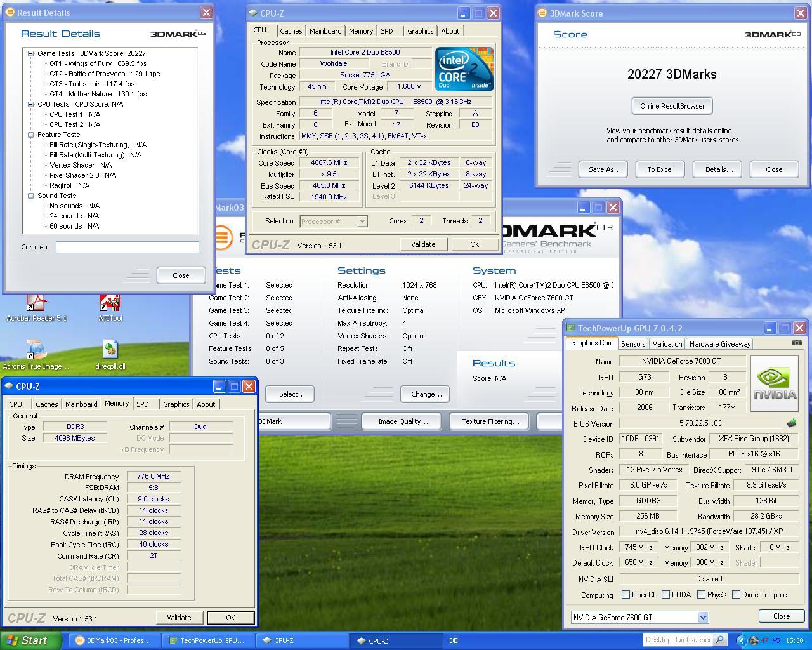Image resolution: width=812 pixels, height=650 pixels.
Task: Click the Change... settings button
Action: click(426, 394)
